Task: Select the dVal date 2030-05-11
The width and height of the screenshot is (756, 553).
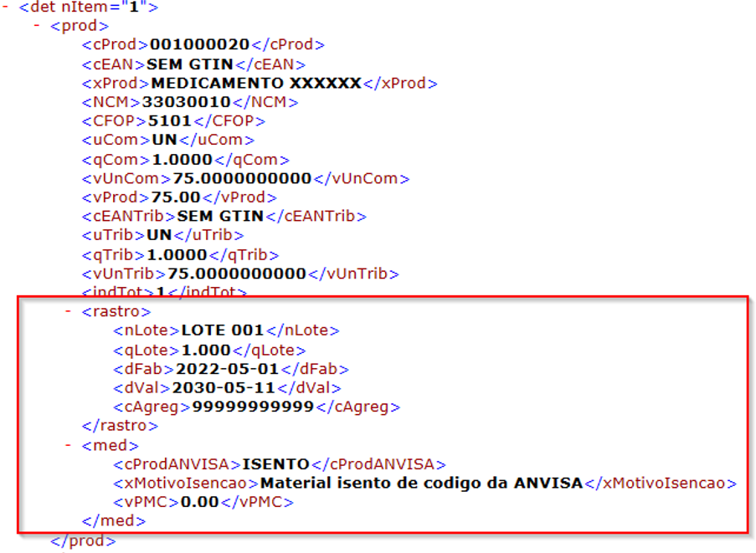Action: (224, 388)
